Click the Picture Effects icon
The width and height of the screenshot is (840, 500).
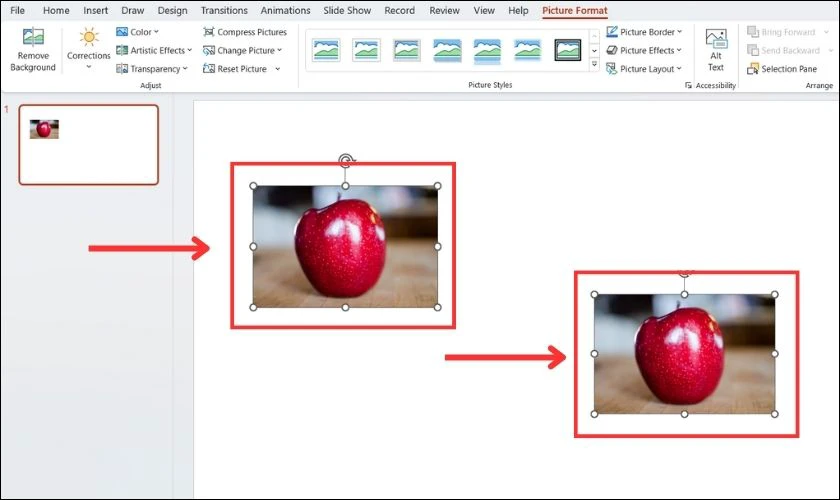pos(612,50)
